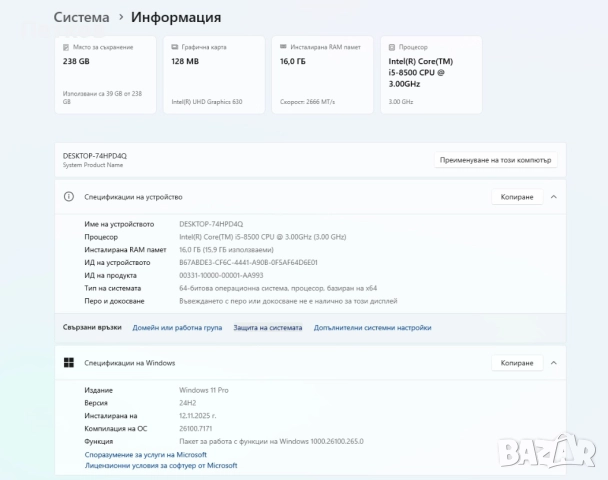Click Преименуване на този компютър button

click(496, 160)
